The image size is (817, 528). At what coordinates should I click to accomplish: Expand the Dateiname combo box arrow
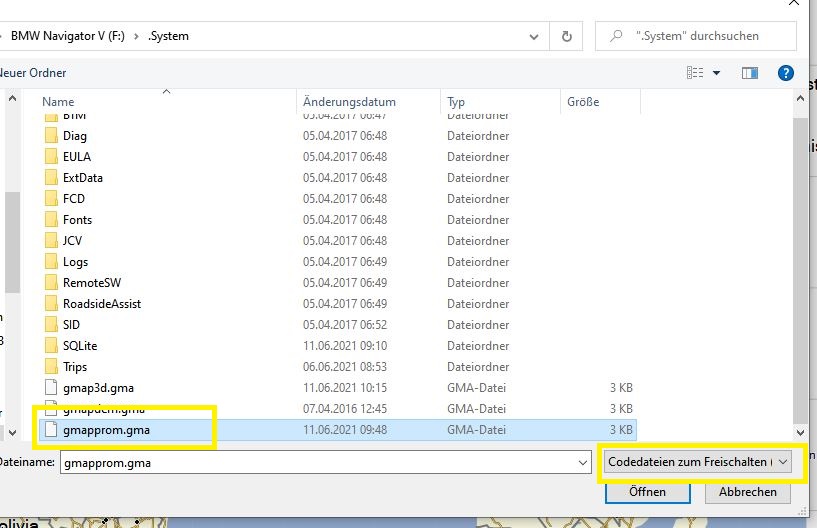click(x=582, y=463)
